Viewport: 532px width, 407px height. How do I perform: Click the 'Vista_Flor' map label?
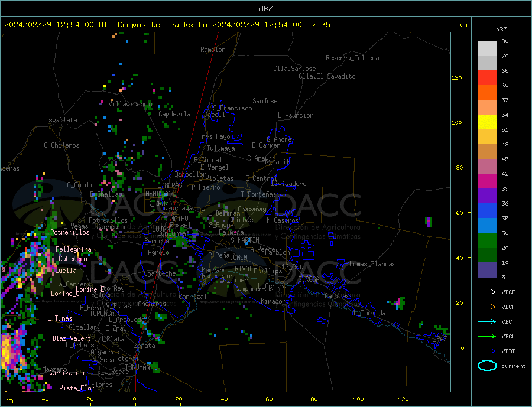point(77,388)
